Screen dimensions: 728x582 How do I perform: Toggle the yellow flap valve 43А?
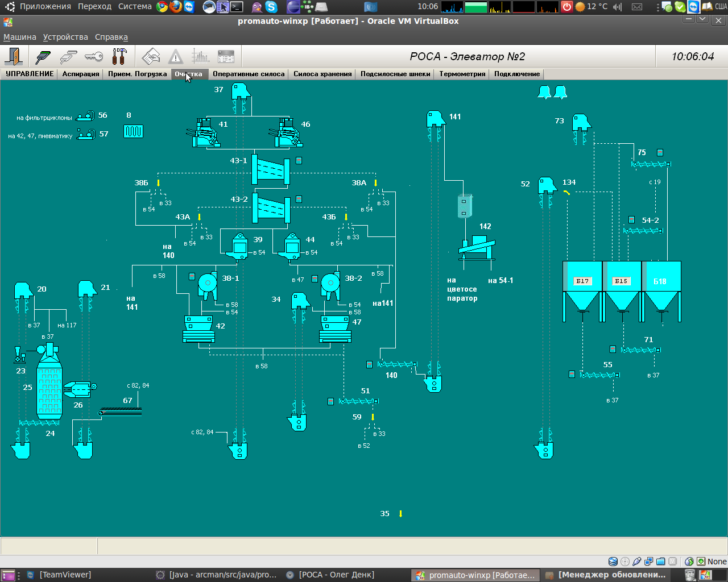[199, 217]
